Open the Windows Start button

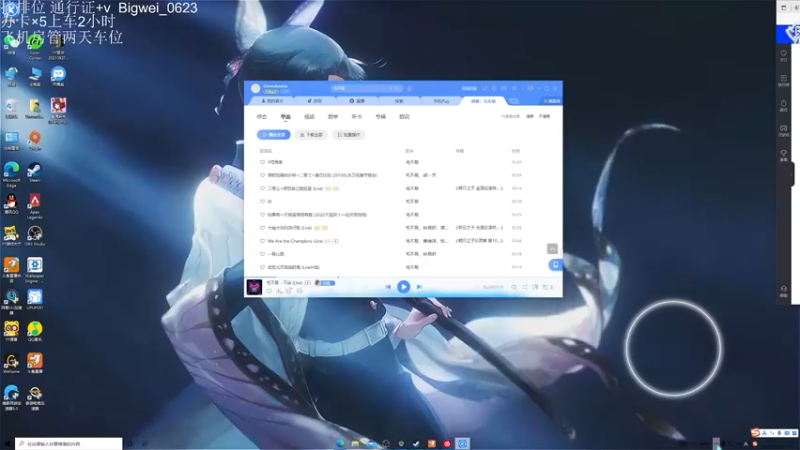point(7,444)
